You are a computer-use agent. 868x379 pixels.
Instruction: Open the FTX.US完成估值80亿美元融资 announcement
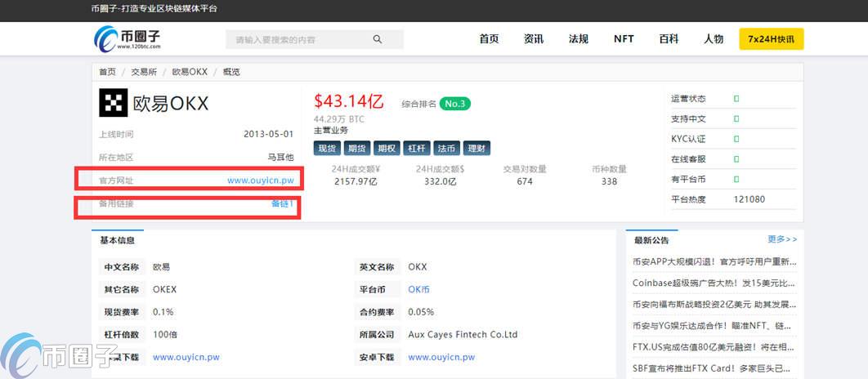tap(714, 347)
